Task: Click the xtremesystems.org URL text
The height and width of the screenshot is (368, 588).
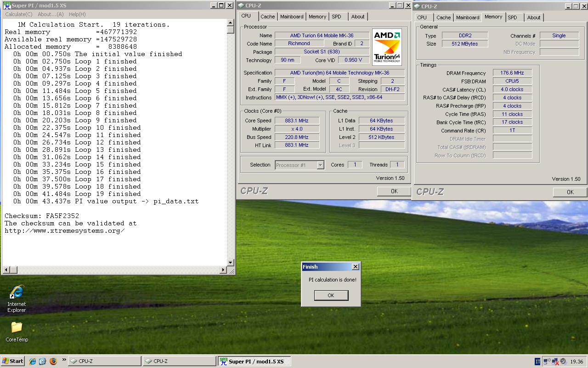Action: [65, 230]
